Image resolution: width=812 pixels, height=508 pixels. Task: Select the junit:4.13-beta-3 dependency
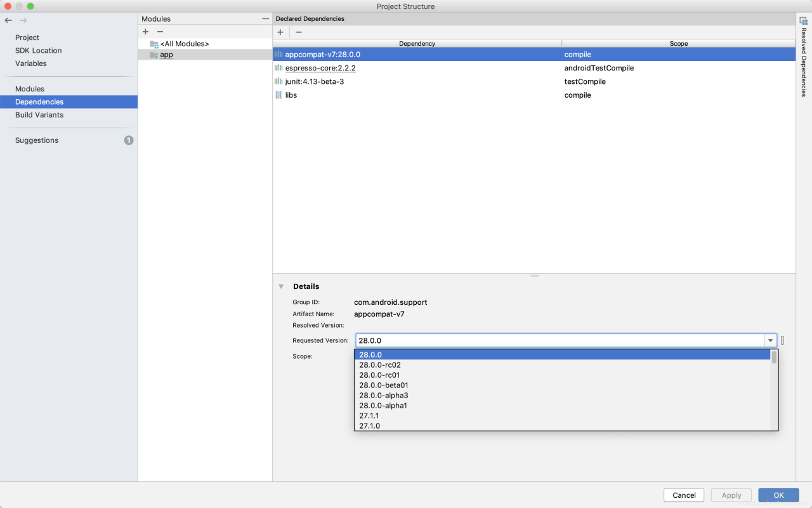pos(315,81)
